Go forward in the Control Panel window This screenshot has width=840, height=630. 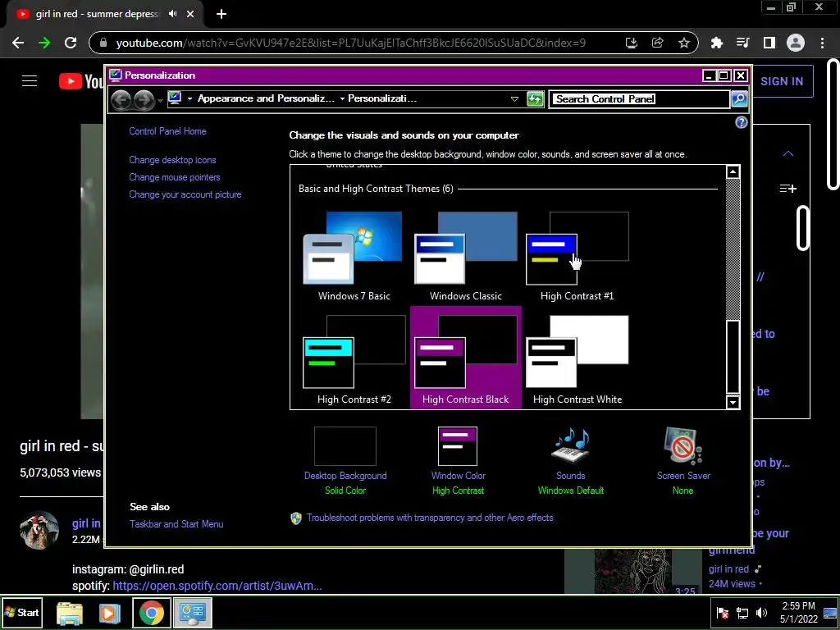[x=144, y=99]
